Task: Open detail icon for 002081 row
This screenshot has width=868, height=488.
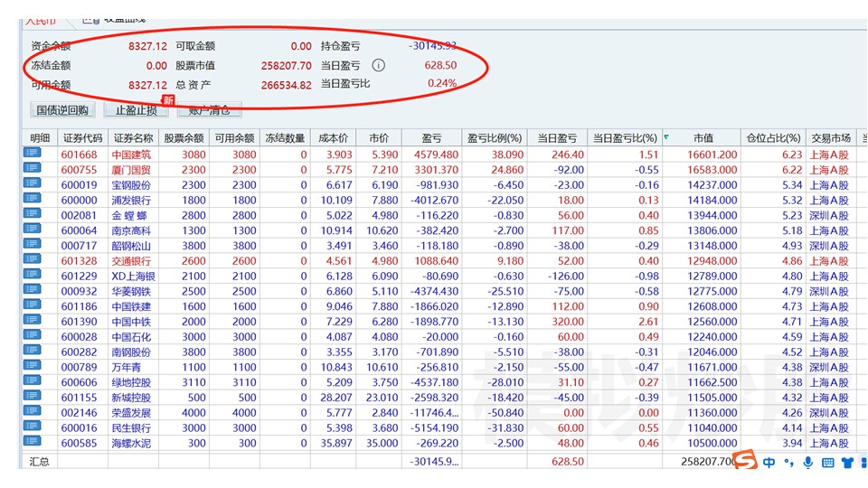Action: coord(33,213)
